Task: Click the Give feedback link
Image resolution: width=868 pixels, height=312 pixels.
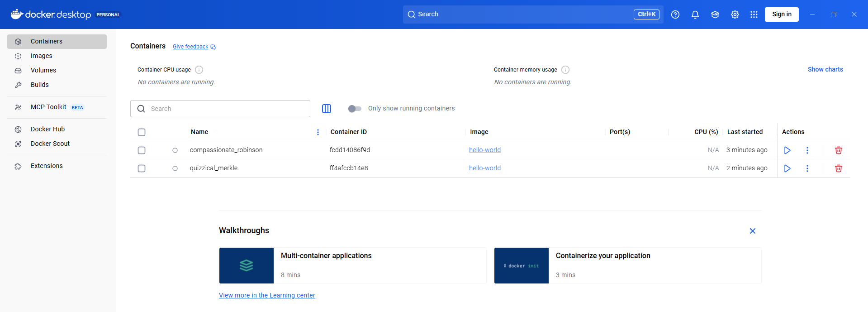Action: (194, 47)
